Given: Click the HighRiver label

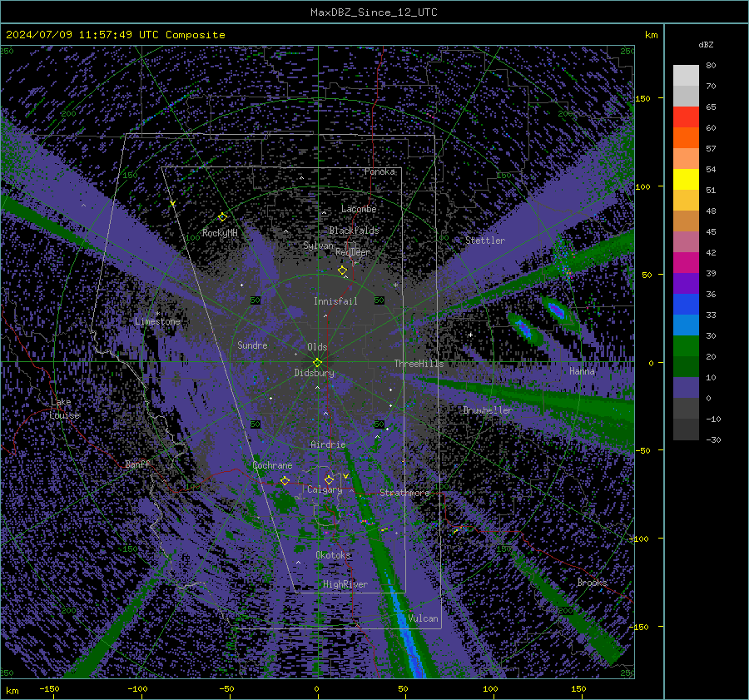Looking at the screenshot, I should click(345, 584).
